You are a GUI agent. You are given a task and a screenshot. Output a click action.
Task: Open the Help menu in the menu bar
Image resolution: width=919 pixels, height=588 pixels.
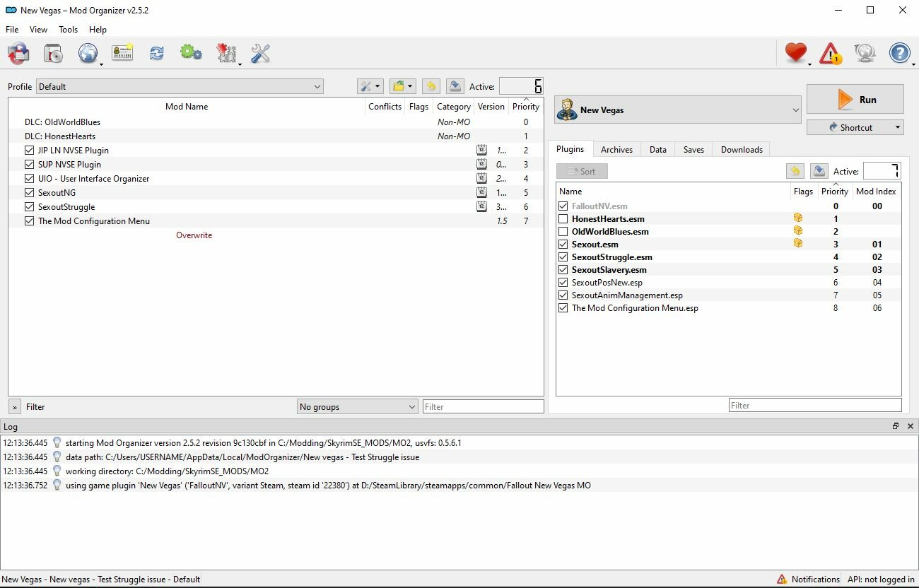(98, 29)
